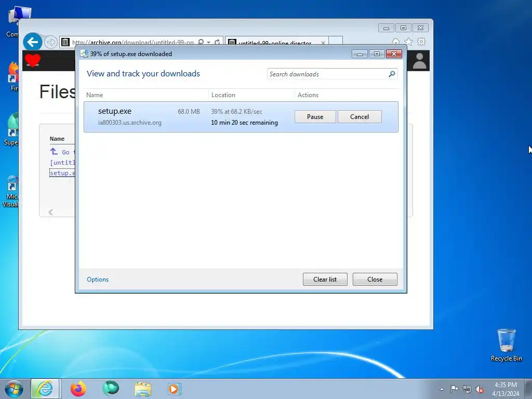The width and height of the screenshot is (532, 399).
Task: Open the address bar dropdown arrow
Action: pos(209,43)
